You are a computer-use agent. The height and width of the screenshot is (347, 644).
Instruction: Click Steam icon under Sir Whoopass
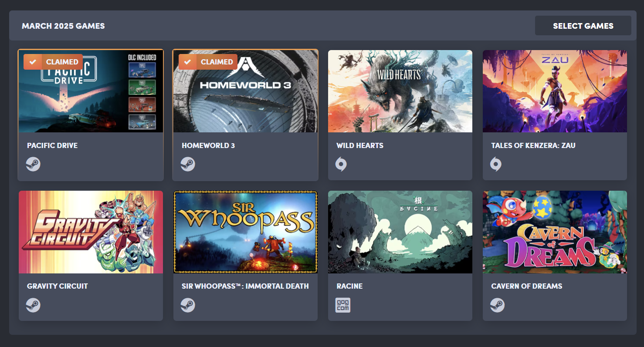(188, 305)
